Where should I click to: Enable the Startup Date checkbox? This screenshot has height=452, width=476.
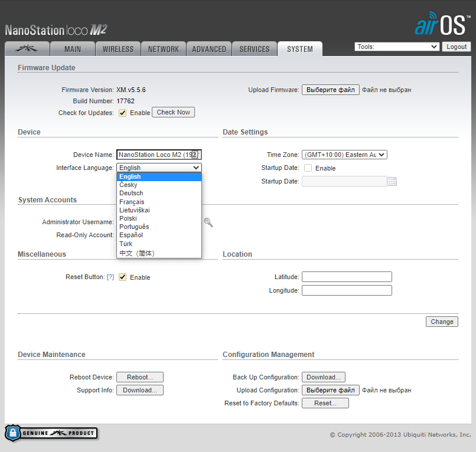point(308,168)
